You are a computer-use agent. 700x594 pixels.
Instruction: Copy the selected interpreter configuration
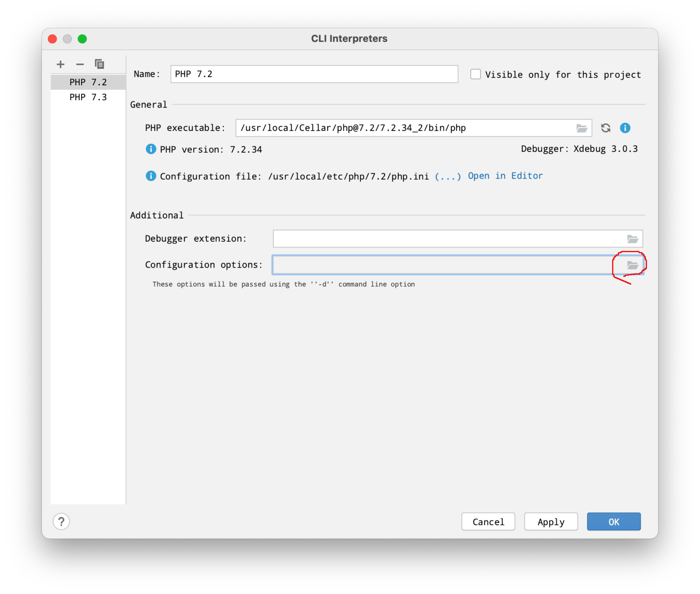pyautogui.click(x=99, y=64)
